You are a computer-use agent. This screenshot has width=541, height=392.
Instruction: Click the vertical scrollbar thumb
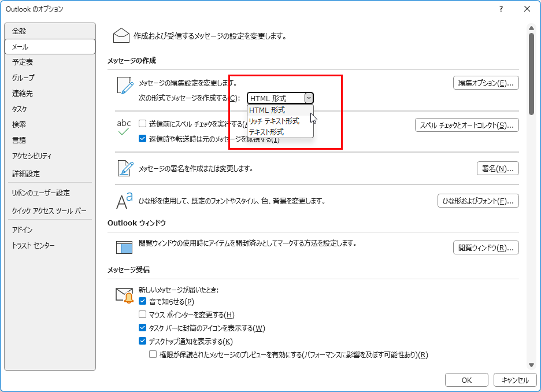tap(531, 74)
